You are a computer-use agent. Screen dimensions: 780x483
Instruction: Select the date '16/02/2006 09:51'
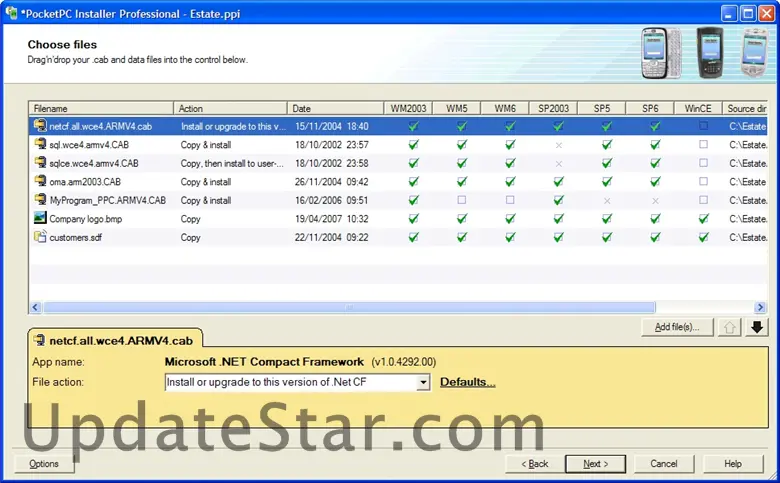pyautogui.click(x=331, y=200)
